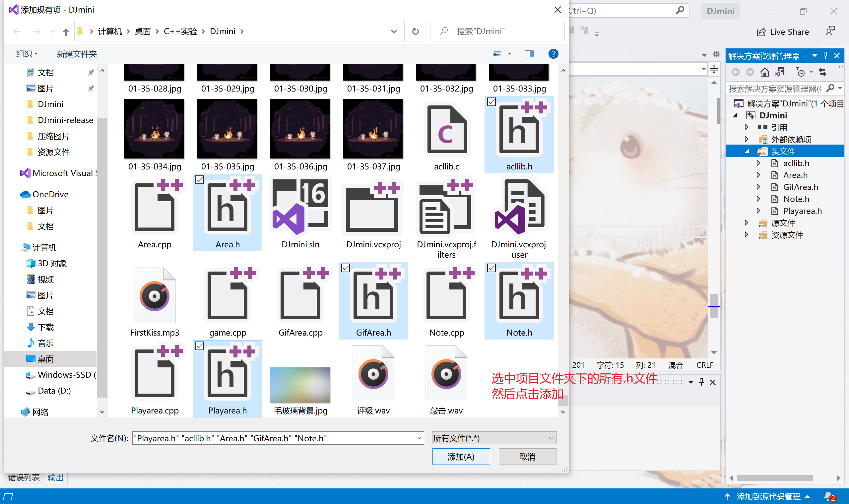Image resolution: width=849 pixels, height=504 pixels.
Task: Open the file name history dropdown
Action: pos(419,438)
